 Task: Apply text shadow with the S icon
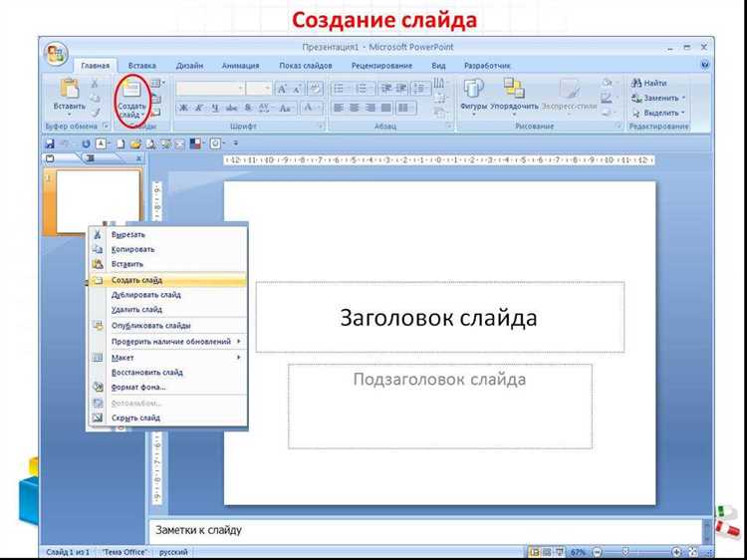(x=248, y=109)
